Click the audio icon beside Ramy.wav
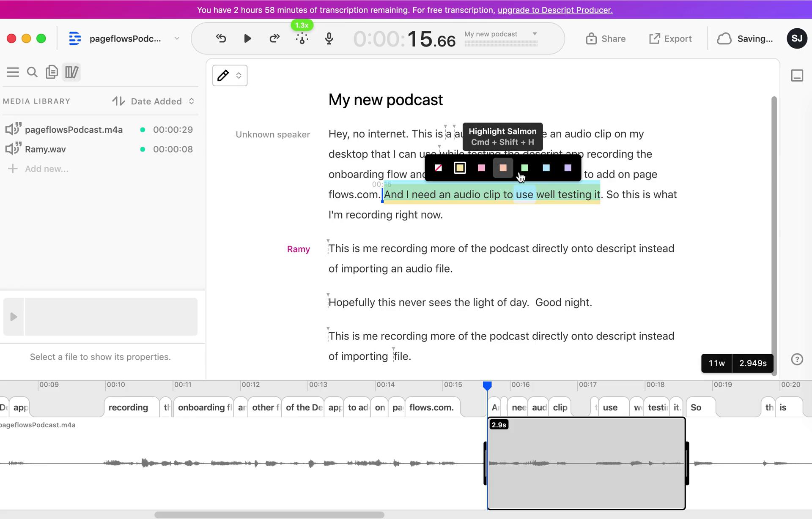This screenshot has height=519, width=812. point(13,149)
